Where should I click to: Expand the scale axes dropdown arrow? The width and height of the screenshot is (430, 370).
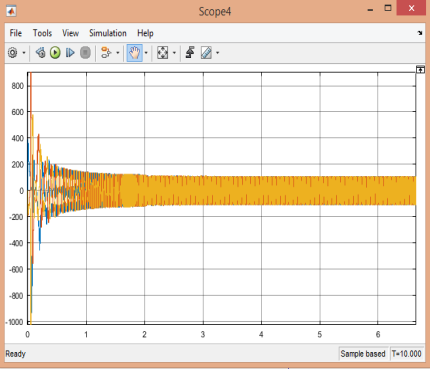pyautogui.click(x=174, y=53)
